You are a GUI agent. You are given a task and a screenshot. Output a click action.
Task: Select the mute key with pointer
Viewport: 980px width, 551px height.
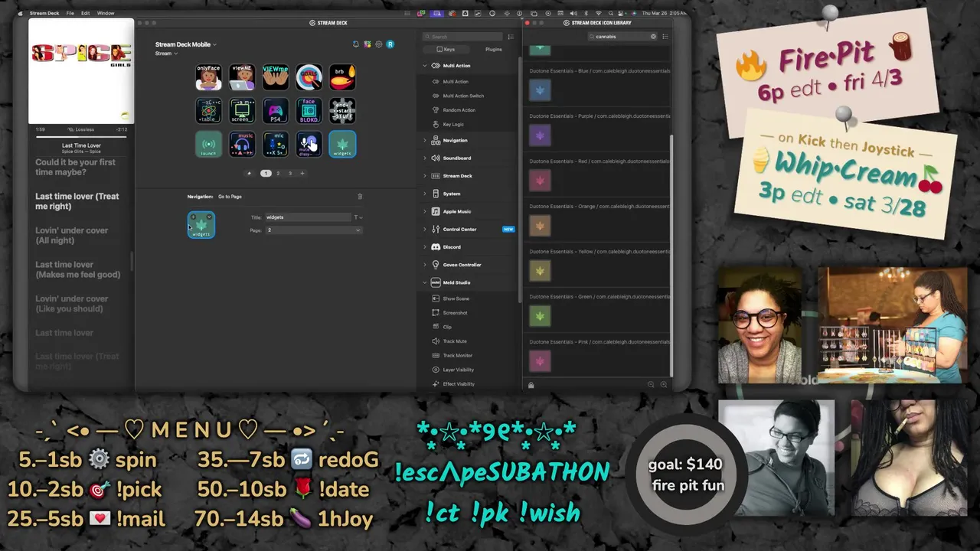click(x=309, y=145)
